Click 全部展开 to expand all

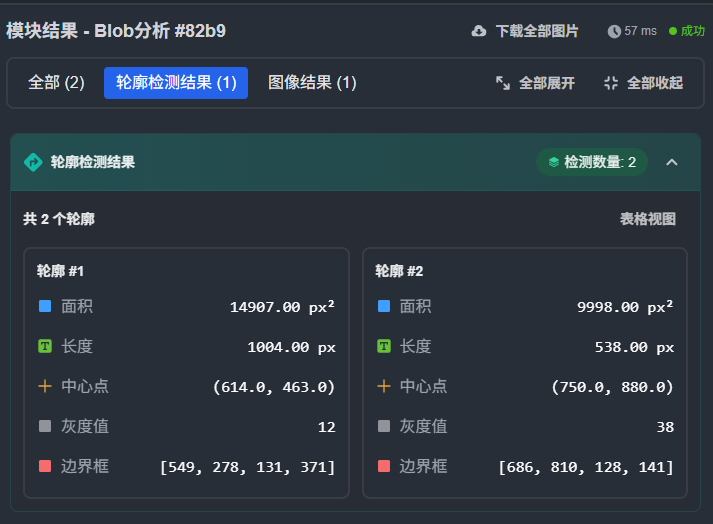pos(535,83)
